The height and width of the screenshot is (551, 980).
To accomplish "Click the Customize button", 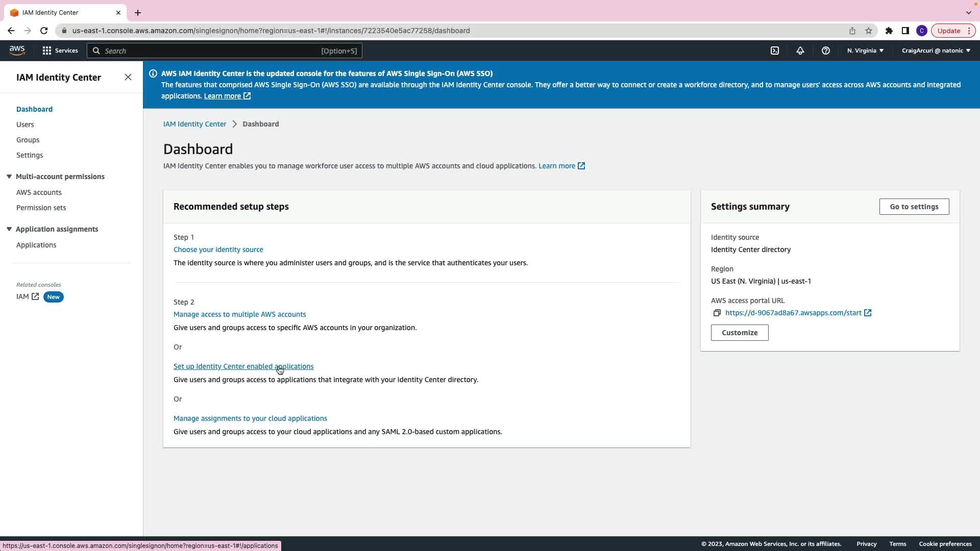I will point(739,333).
